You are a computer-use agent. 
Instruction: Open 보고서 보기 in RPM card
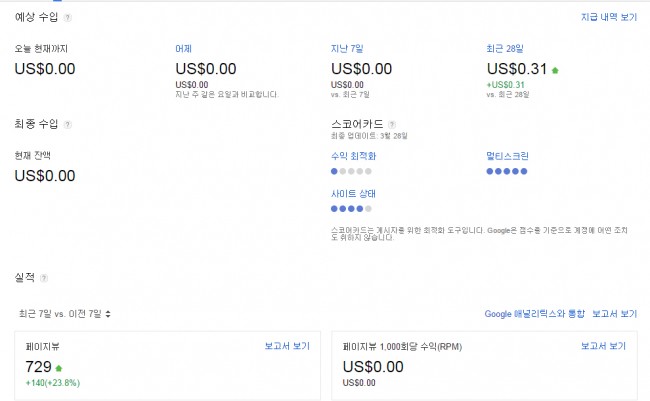[603, 346]
